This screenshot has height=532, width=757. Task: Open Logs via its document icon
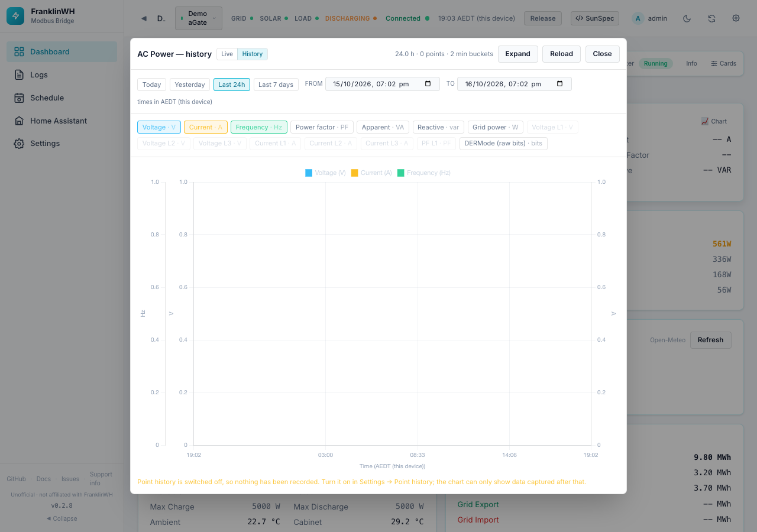click(x=19, y=74)
